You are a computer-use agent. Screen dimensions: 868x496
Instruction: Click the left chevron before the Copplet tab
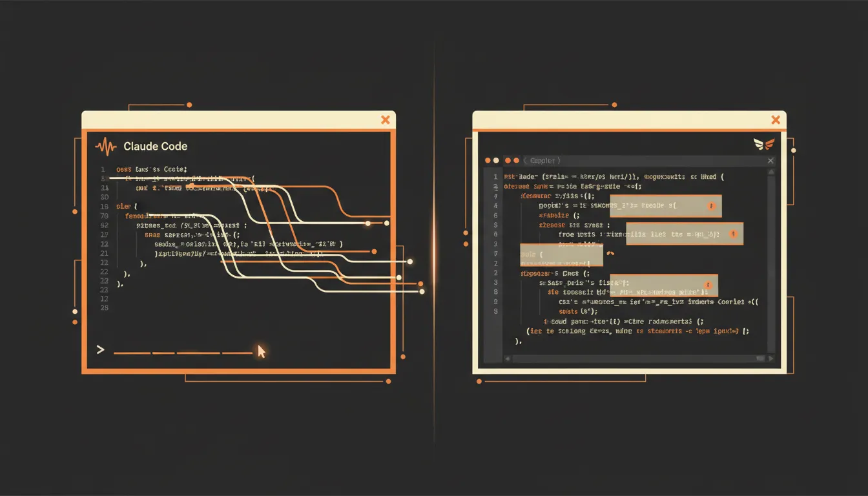click(525, 160)
